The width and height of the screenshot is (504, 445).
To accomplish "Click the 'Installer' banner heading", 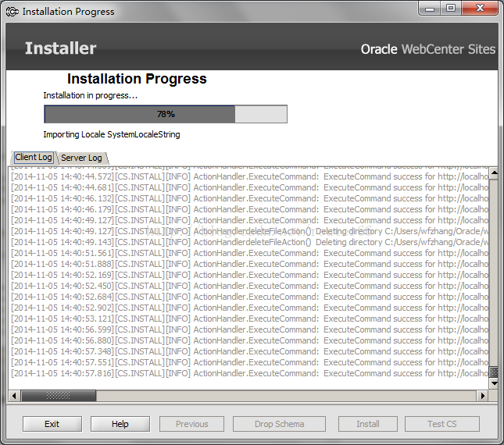I will tap(60, 48).
